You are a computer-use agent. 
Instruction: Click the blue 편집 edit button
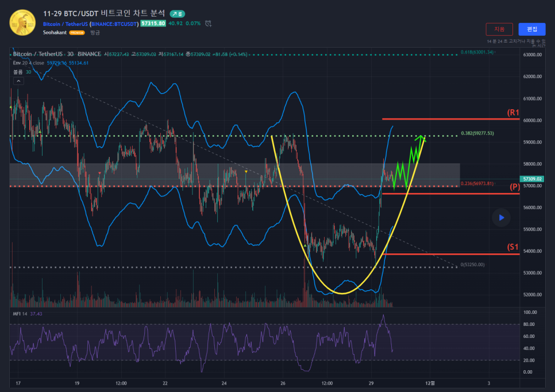(x=531, y=29)
